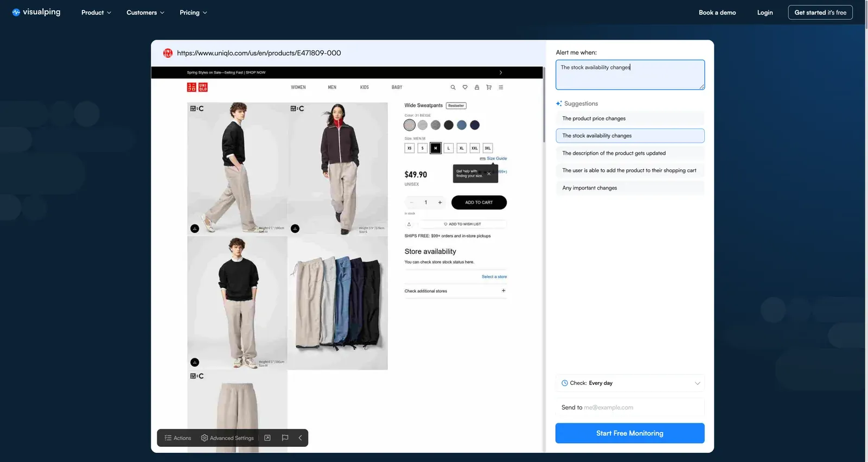Screen dimensions: 868x462
Task: Click the man in black sweater walking thumbnail
Action: coord(237,168)
